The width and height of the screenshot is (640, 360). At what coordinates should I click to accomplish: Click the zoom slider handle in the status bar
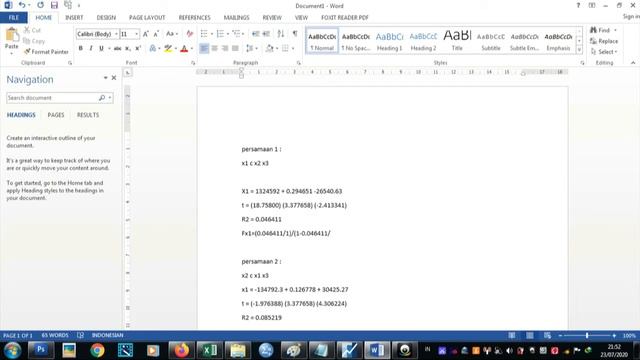tap(587, 336)
